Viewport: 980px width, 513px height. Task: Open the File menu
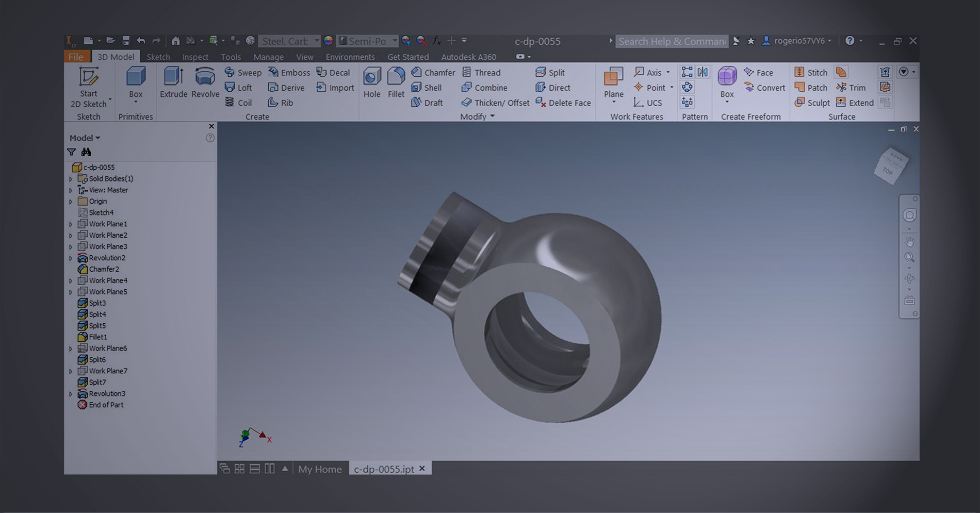pyautogui.click(x=76, y=57)
